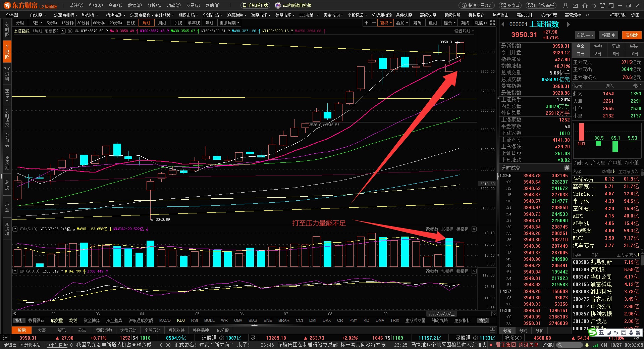Toggle 隐藏 to hide the side panel

481,23
